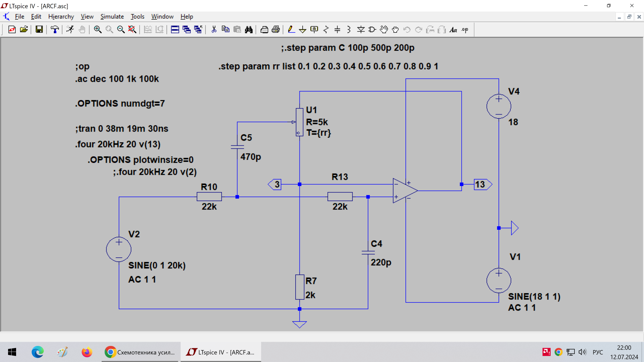Screen dimensions: 644x362
Task: Click the Find binoculars icon
Action: (249, 30)
